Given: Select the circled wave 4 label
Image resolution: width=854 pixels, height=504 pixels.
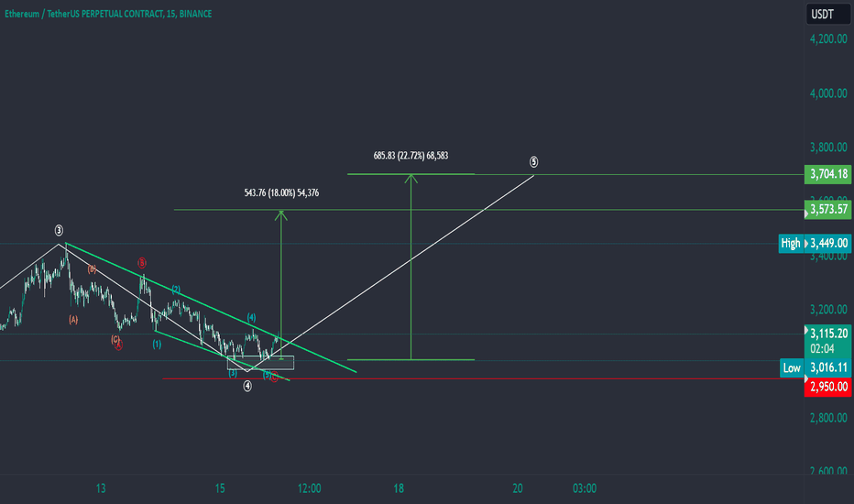Looking at the screenshot, I should pyautogui.click(x=247, y=386).
